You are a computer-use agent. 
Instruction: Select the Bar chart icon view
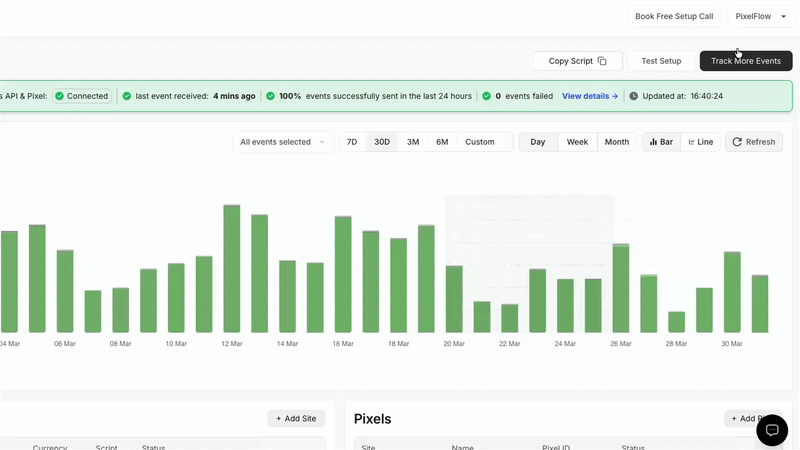coord(653,142)
